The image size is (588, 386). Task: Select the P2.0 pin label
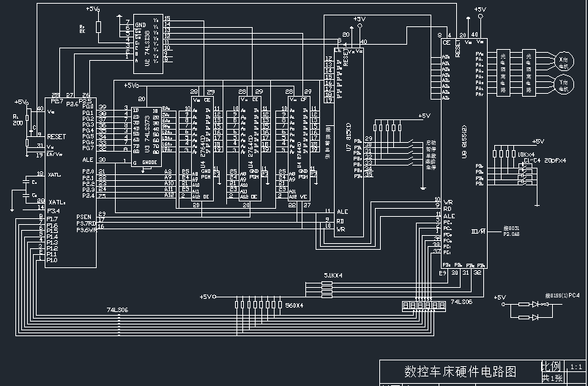click(88, 171)
